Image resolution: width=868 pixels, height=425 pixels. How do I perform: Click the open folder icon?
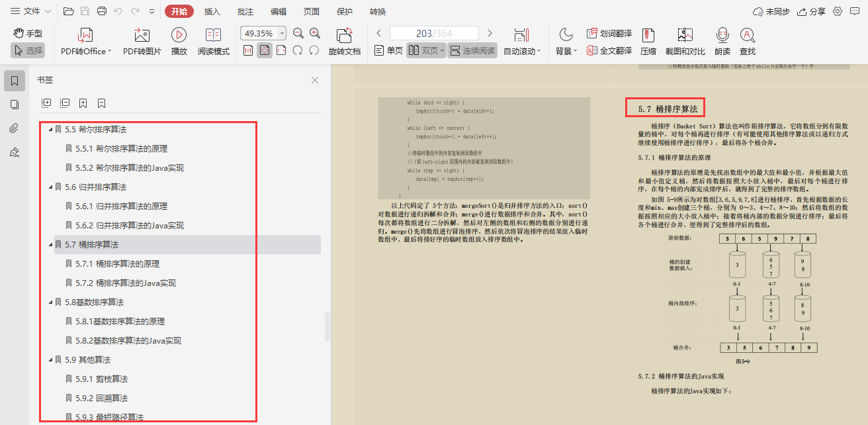pos(69,11)
